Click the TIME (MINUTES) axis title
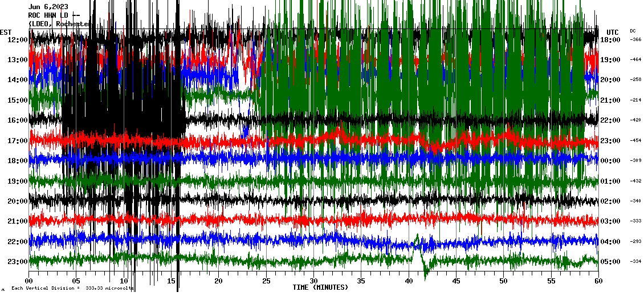Image resolution: width=644 pixels, height=296 pixels. coord(320,287)
